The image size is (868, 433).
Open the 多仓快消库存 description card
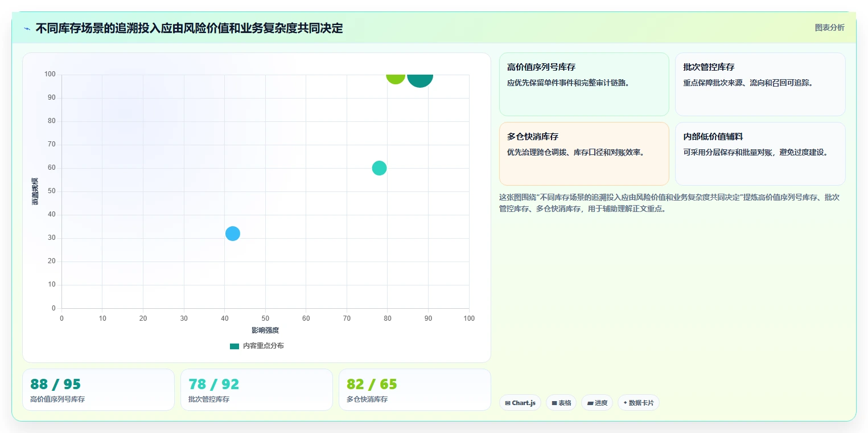(x=584, y=154)
